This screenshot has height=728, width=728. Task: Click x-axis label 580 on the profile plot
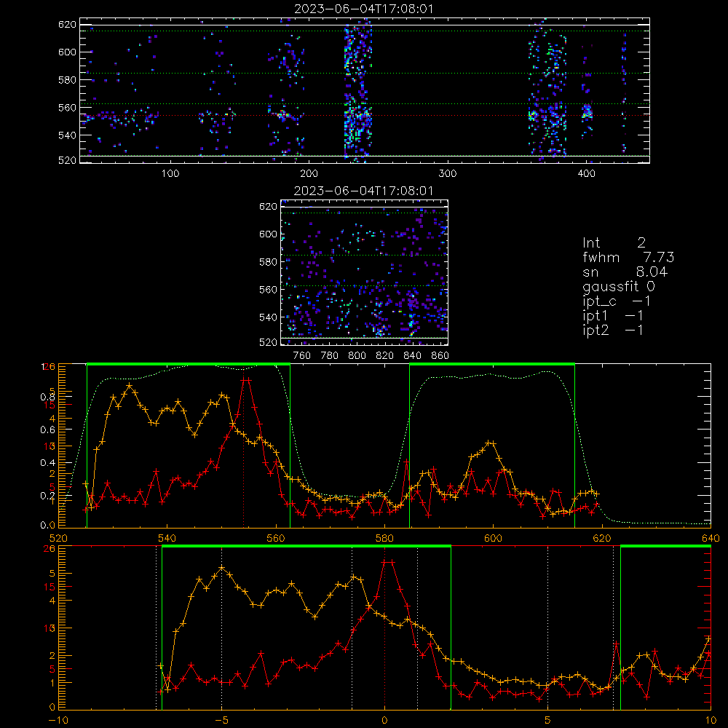[x=385, y=539]
